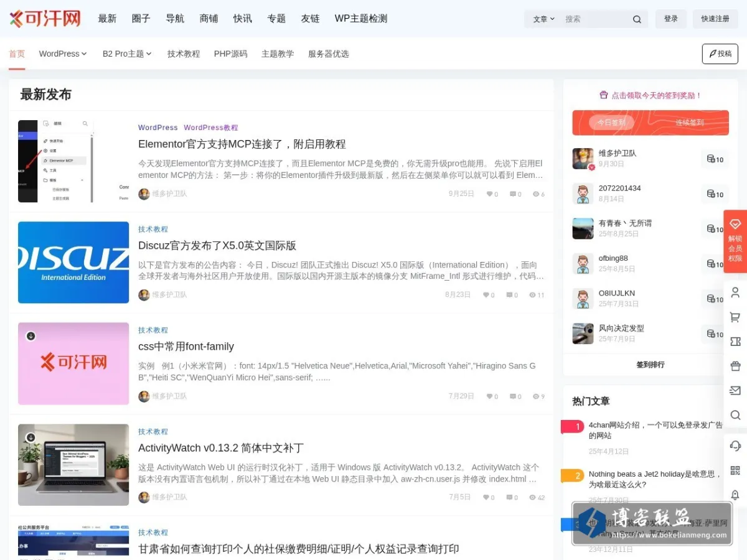Screen dimensions: 747x560
Task: Switch to 连续签到 tab
Action: 690,123
